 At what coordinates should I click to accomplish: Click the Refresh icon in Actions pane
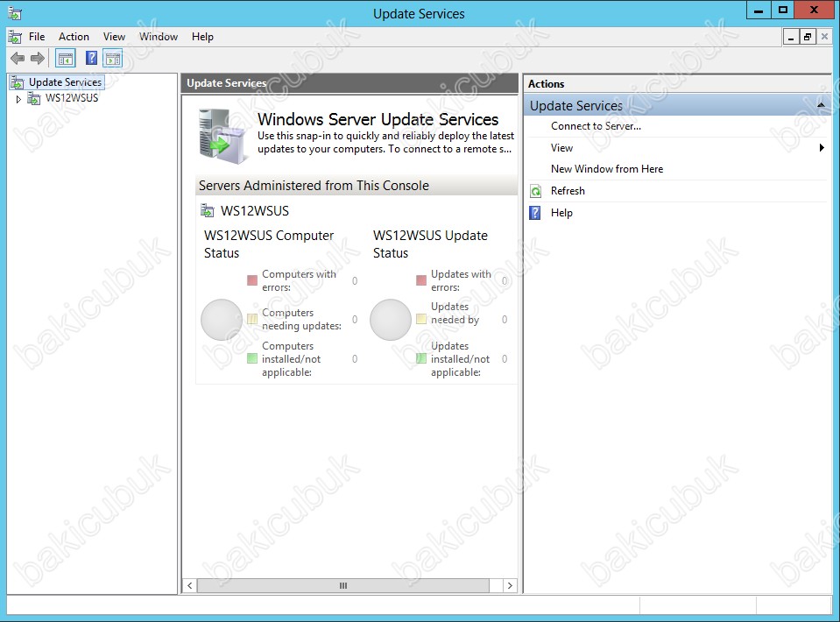[x=535, y=191]
